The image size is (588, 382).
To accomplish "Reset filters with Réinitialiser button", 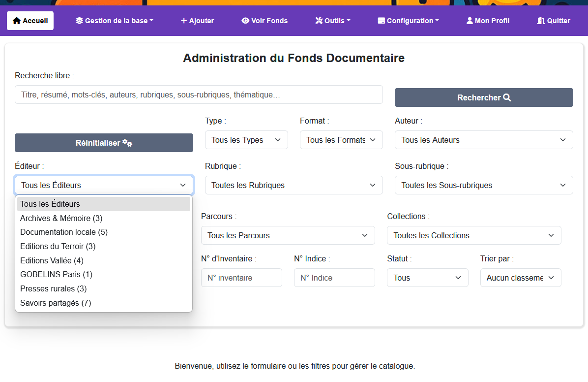I will pos(104,143).
